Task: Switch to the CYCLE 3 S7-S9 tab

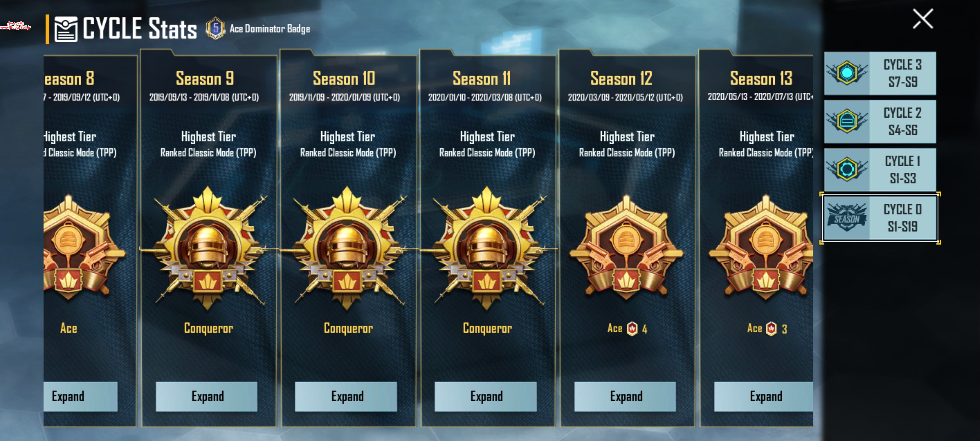Action: coord(880,73)
